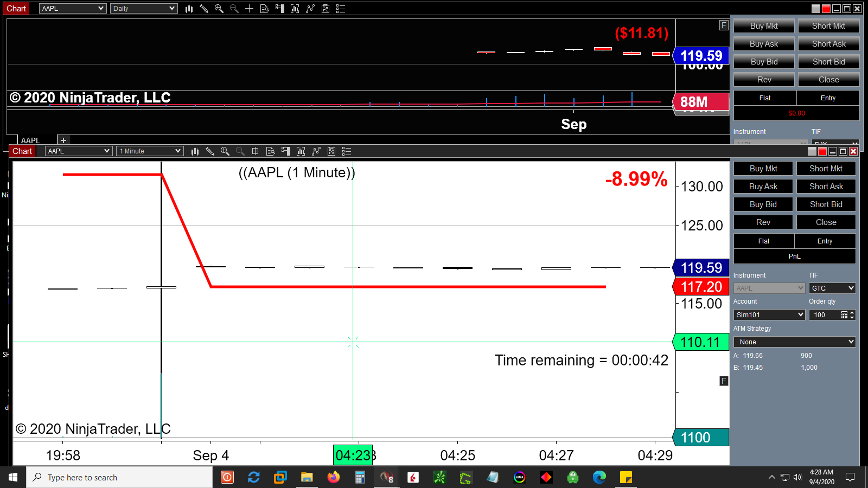Zoom out on the 1 Minute chart

(240, 151)
